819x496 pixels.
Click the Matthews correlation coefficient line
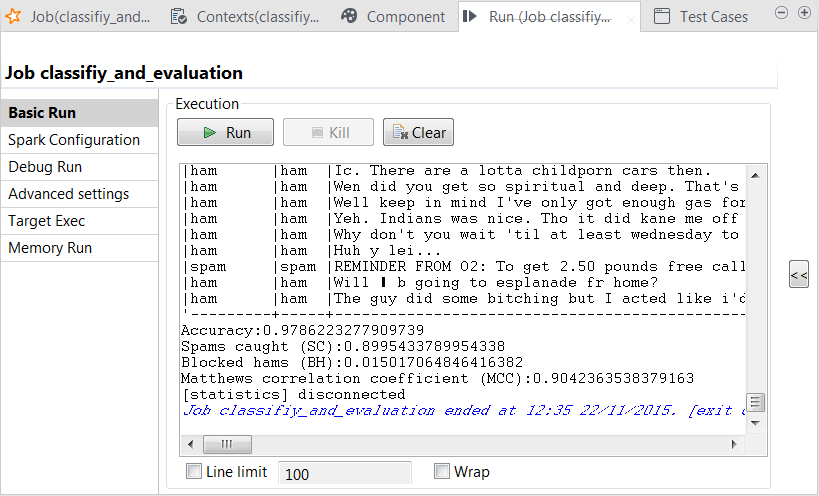click(438, 379)
